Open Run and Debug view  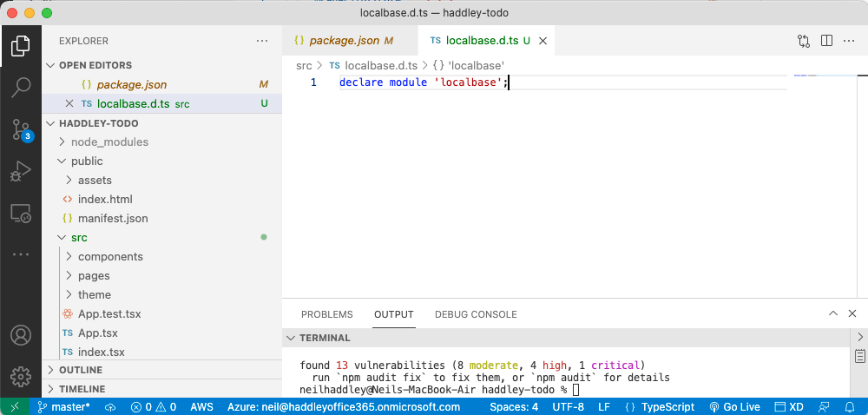click(21, 171)
